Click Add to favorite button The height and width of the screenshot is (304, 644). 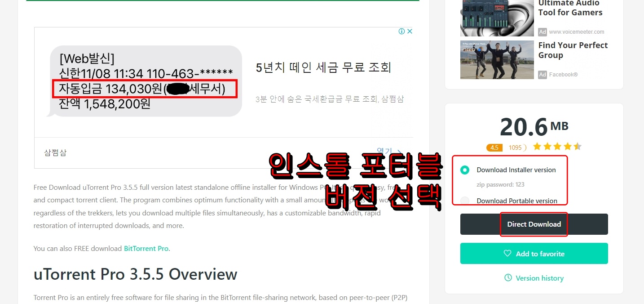pos(534,254)
